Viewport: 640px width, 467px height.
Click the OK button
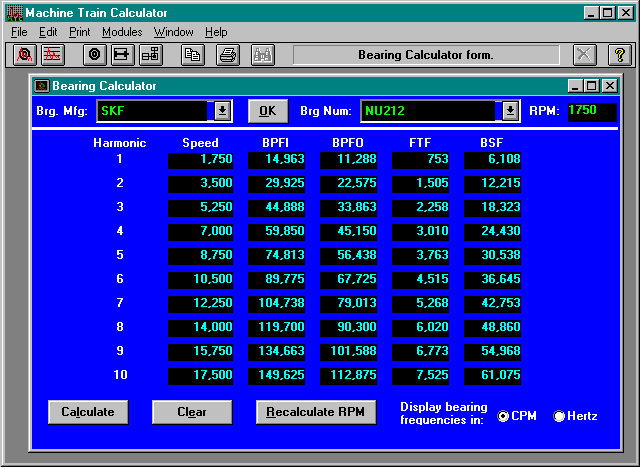[268, 111]
